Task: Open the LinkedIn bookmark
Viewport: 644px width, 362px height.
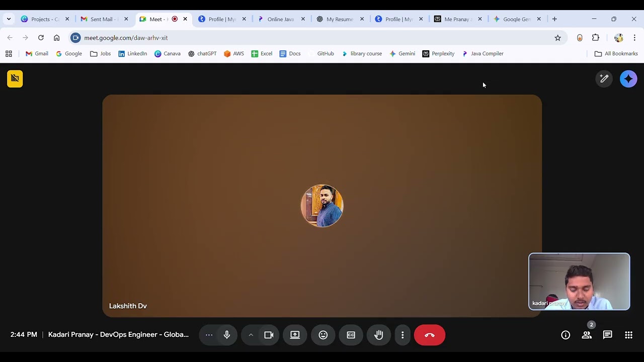Action: [x=132, y=54]
